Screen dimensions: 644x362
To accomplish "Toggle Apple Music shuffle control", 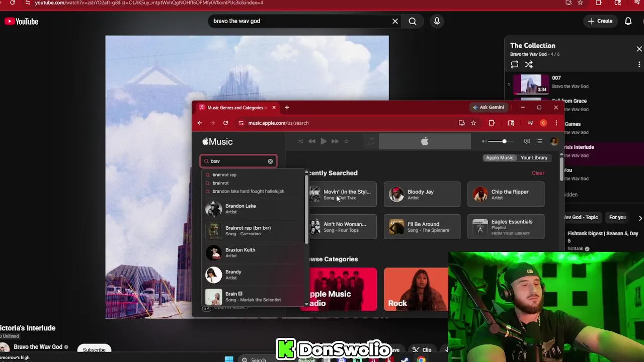I will coord(300,141).
